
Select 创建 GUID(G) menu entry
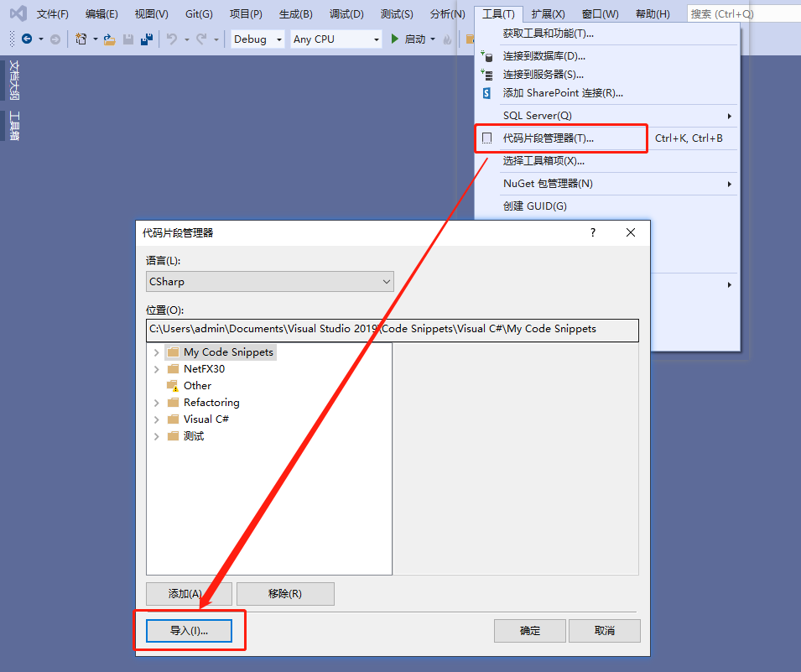(607, 206)
